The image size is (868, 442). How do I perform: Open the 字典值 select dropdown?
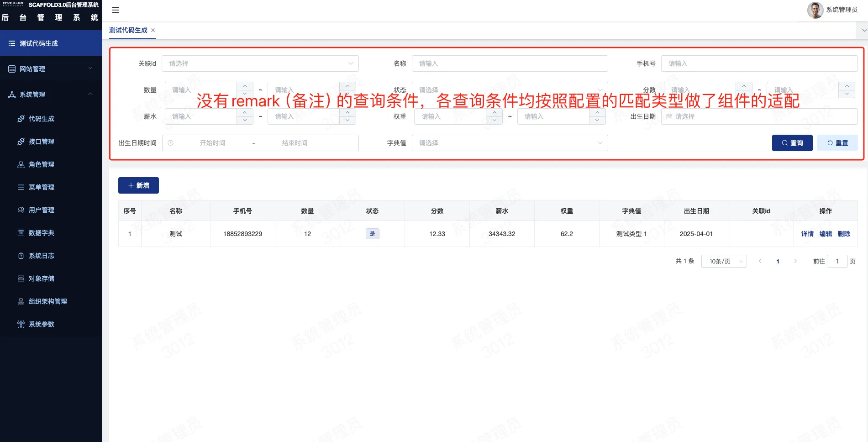click(x=510, y=143)
